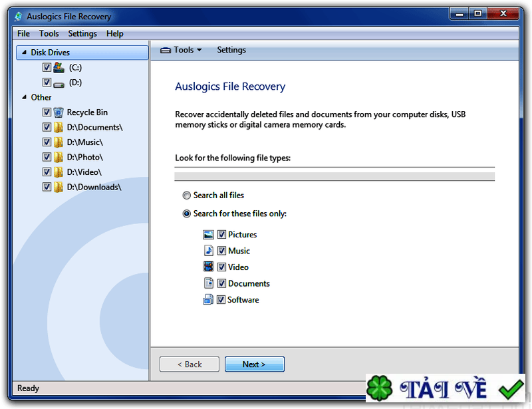The height and width of the screenshot is (409, 532).
Task: Click the C: drive Windows icon
Action: click(59, 67)
